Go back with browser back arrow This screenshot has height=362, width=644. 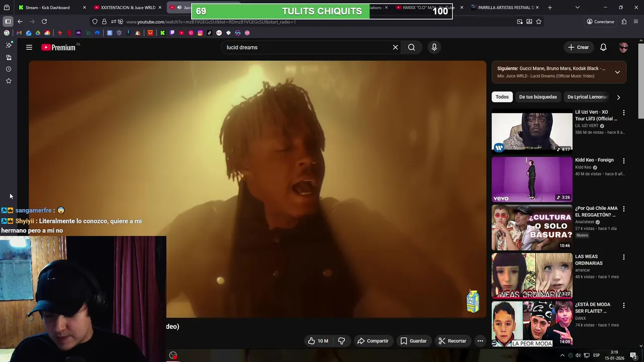pos(20,22)
